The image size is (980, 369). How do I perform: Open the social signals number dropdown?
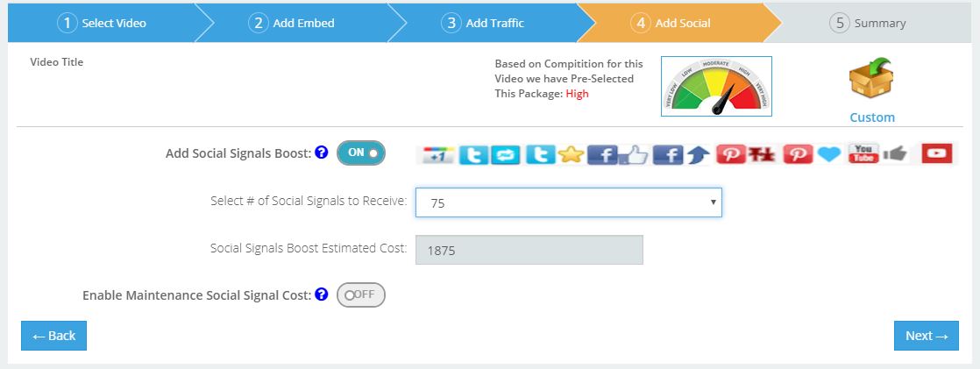point(568,202)
